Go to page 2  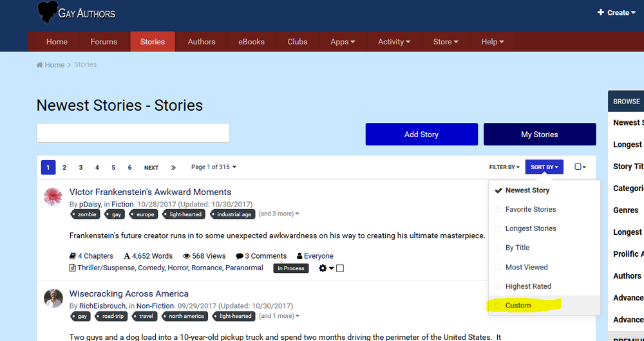tap(64, 167)
